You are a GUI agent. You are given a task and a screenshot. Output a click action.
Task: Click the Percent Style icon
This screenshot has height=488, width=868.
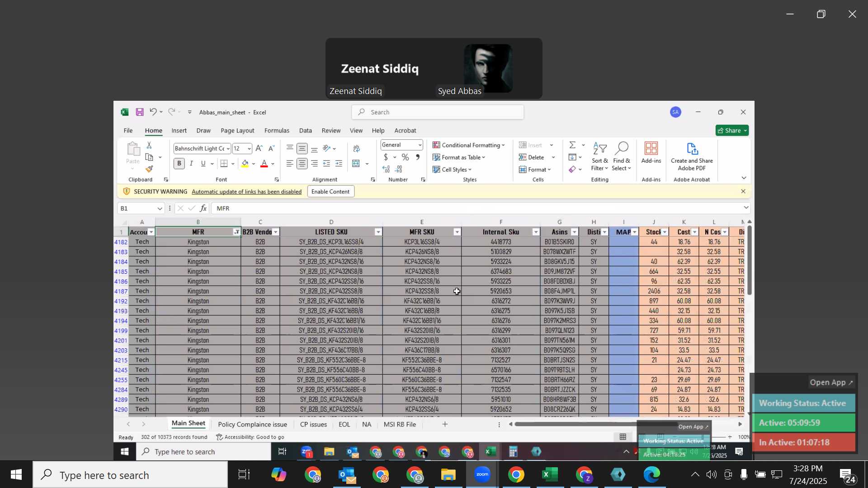click(406, 157)
